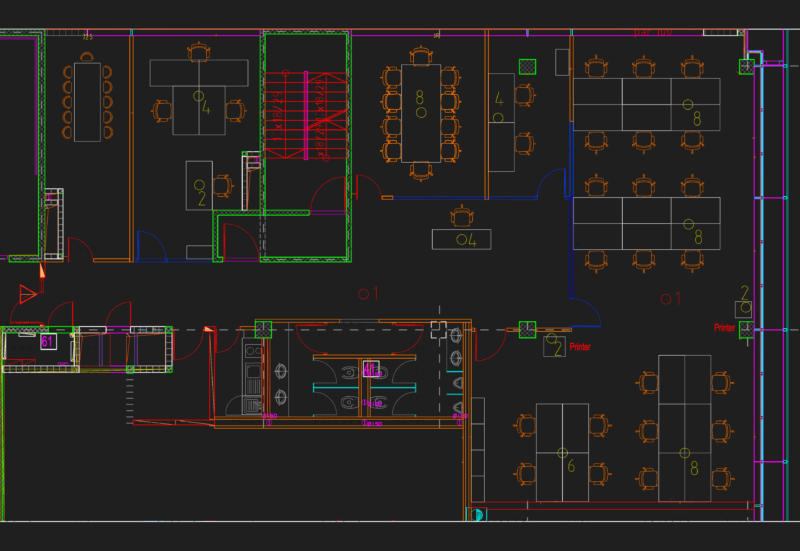Click the red "Printer" label below the central column

[x=580, y=347]
